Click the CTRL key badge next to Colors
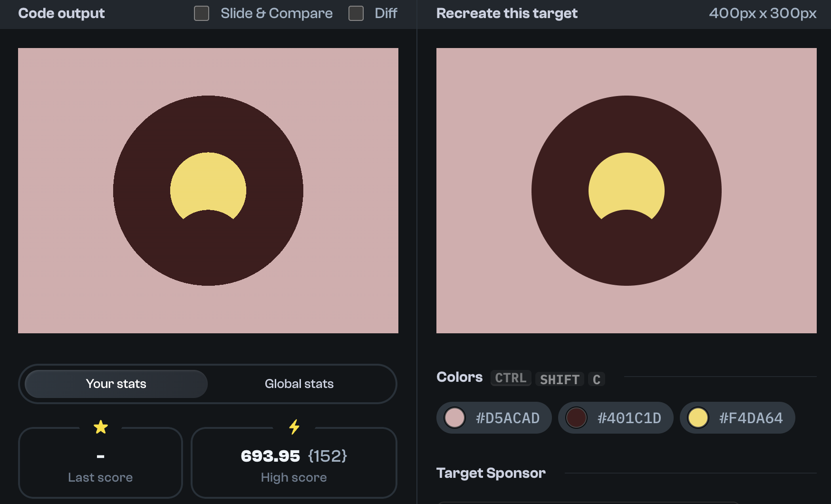 click(x=511, y=378)
